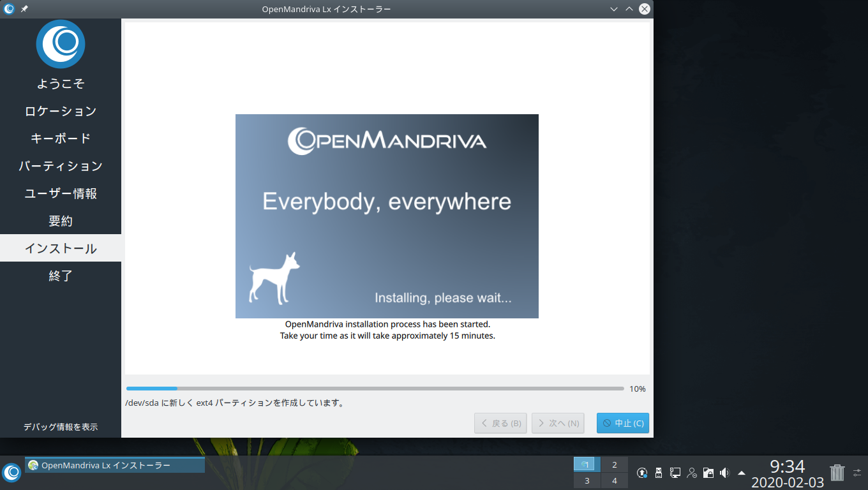The height and width of the screenshot is (490, 868).
Task: Click the user status tray icon
Action: point(692,473)
